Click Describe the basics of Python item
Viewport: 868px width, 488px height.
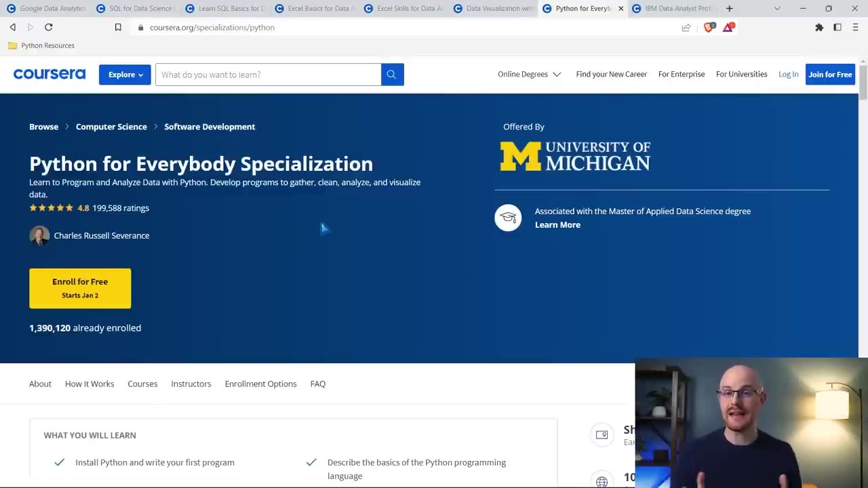coord(406,469)
